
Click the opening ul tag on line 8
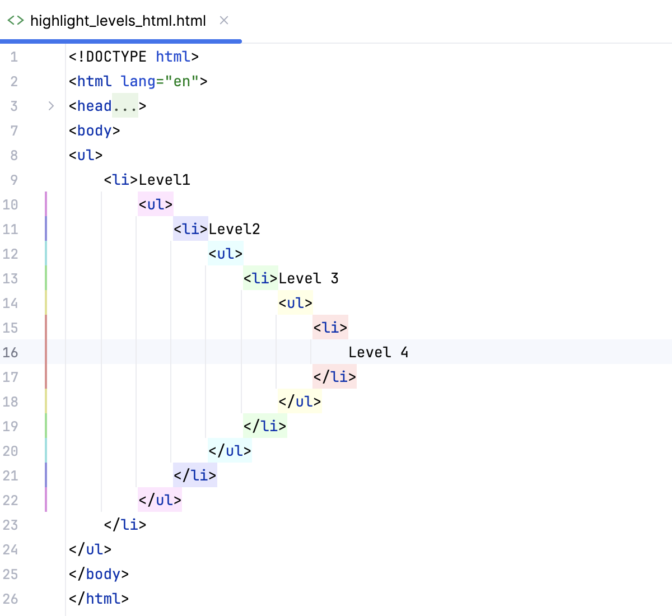tap(86, 155)
